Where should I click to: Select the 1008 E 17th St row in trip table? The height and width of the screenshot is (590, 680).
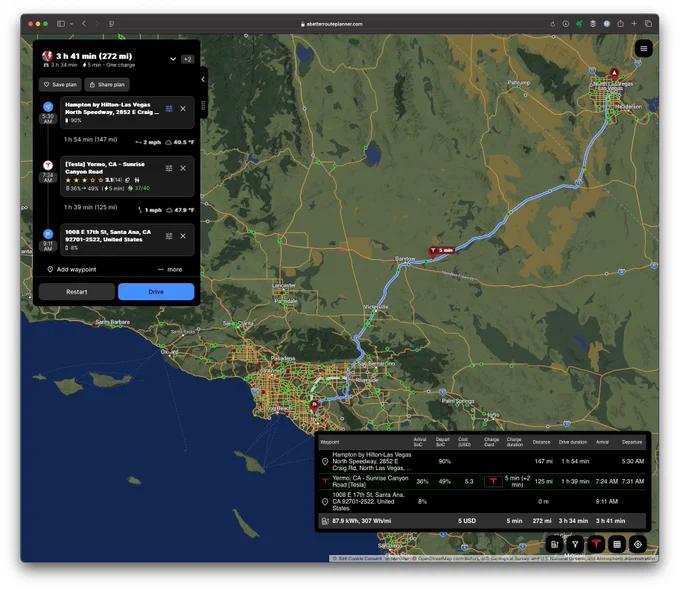pos(483,502)
